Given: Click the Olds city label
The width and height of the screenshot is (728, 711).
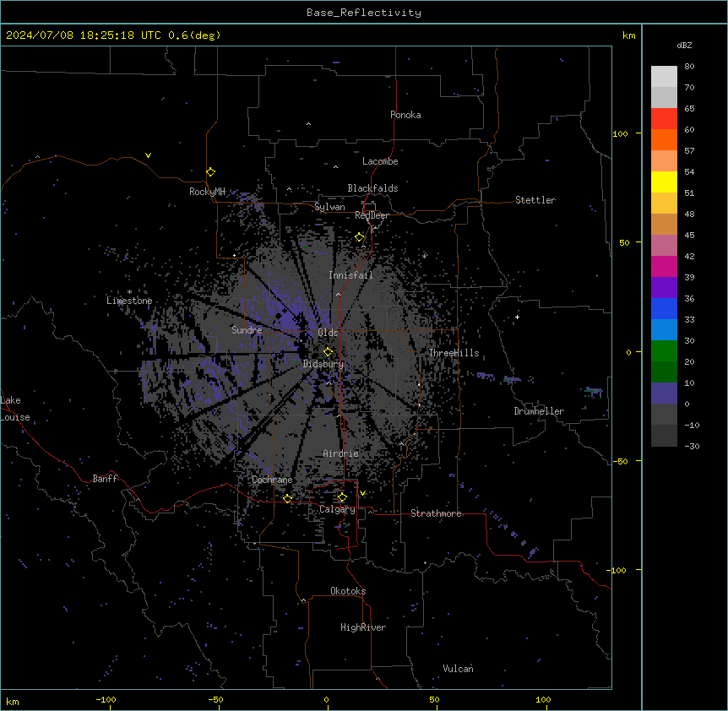Looking at the screenshot, I should (x=328, y=333).
